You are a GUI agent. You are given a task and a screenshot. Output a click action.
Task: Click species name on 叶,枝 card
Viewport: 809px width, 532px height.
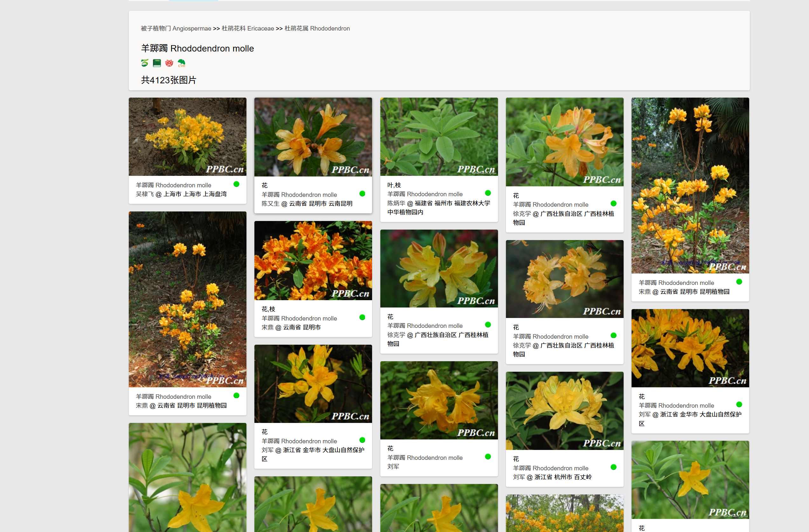click(425, 194)
